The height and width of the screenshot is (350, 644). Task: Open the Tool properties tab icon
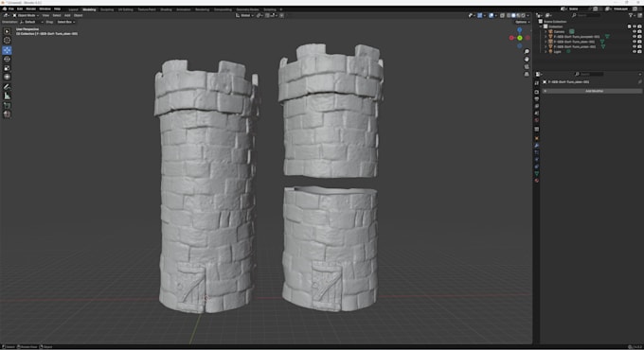pos(537,83)
